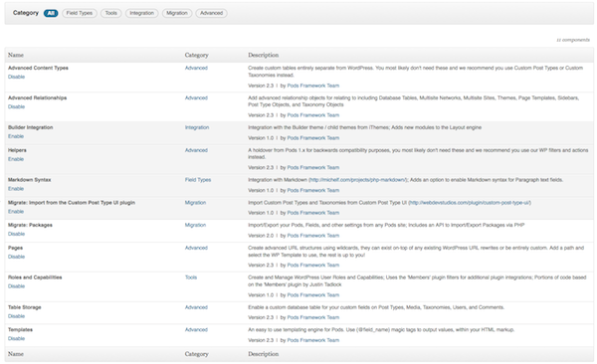597x364 pixels.
Task: Disable Roles and Capabilities component
Action: click(x=16, y=286)
